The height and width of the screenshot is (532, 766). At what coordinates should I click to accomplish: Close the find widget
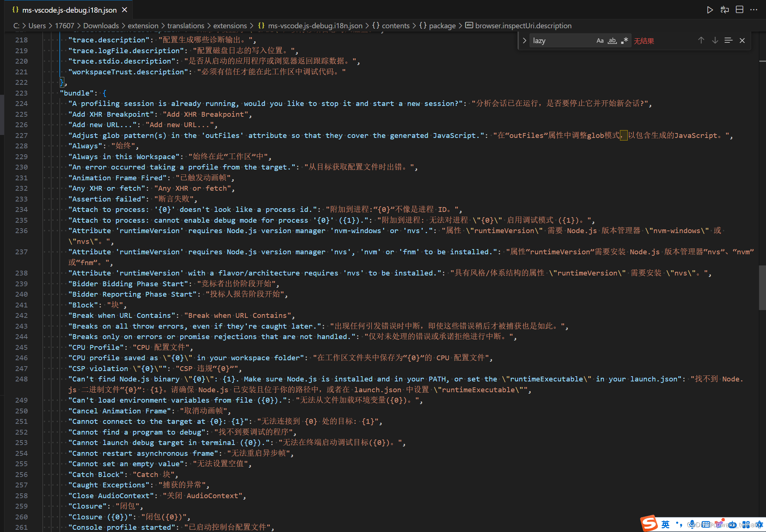(742, 41)
